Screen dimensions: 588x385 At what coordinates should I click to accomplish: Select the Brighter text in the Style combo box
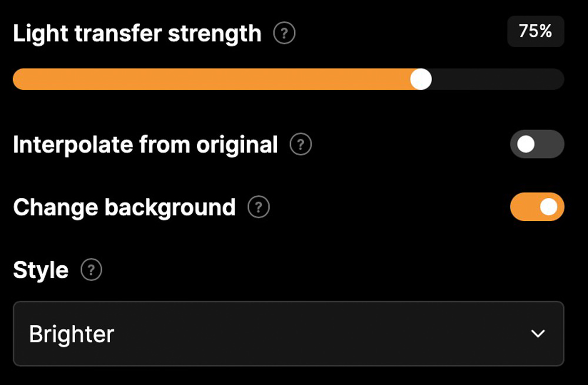[x=72, y=334]
